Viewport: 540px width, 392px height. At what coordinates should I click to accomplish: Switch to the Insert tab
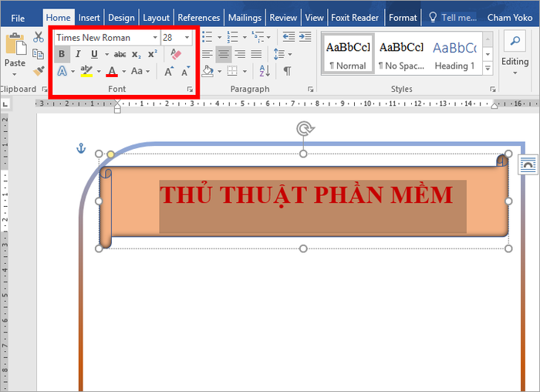coord(89,18)
